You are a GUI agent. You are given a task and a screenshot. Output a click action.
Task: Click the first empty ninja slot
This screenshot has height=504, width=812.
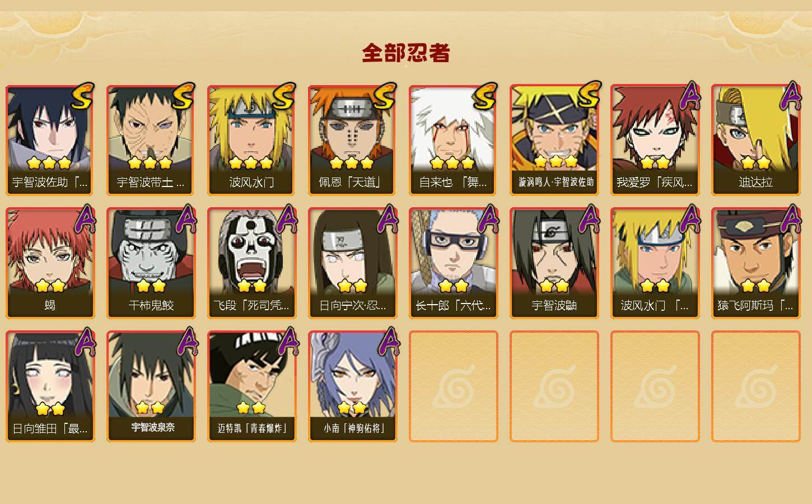click(x=453, y=386)
